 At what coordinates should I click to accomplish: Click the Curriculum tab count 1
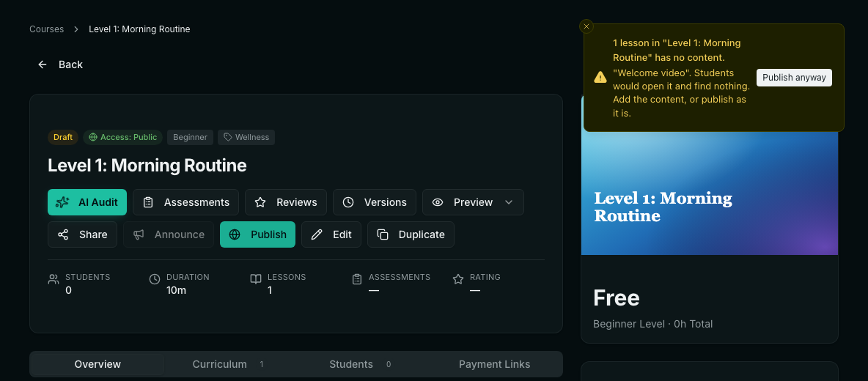point(261,364)
